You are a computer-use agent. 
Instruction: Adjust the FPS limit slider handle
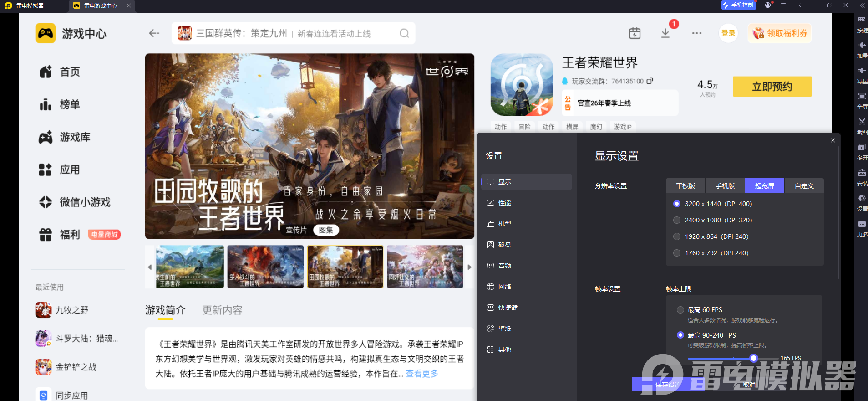click(x=754, y=358)
